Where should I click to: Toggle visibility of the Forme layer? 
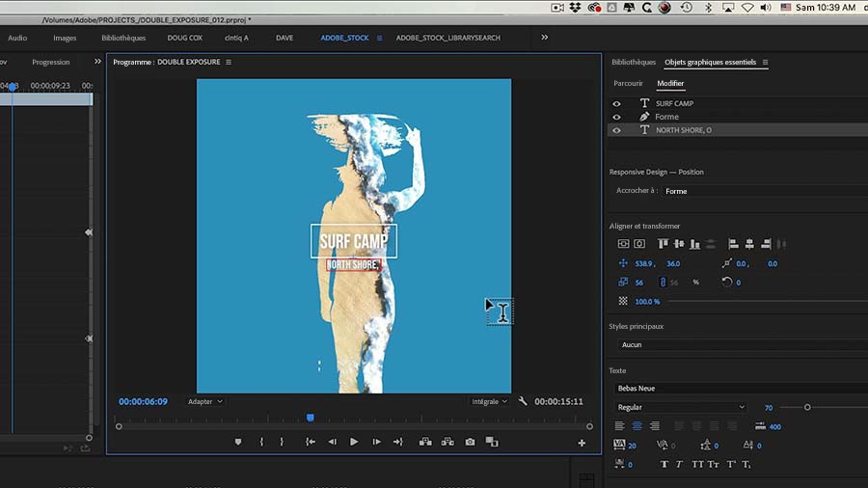(617, 117)
